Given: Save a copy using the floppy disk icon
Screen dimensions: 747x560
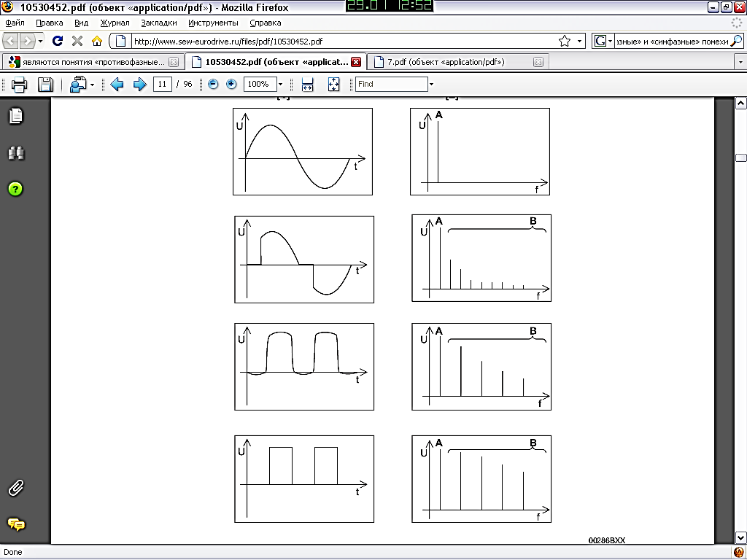Looking at the screenshot, I should click(45, 85).
